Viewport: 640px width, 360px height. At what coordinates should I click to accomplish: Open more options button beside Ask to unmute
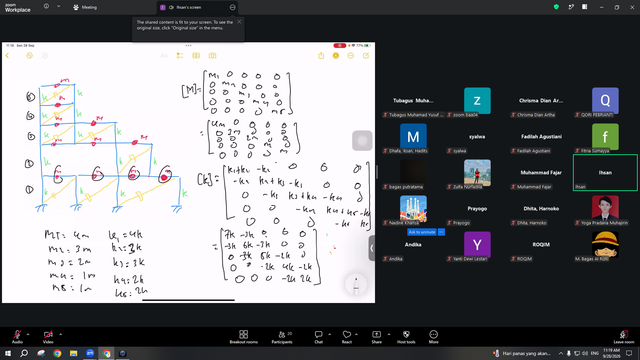coord(441,232)
